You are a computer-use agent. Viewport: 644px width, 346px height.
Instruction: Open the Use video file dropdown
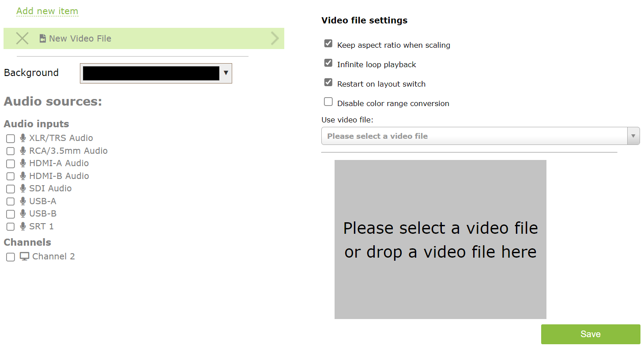tap(480, 136)
